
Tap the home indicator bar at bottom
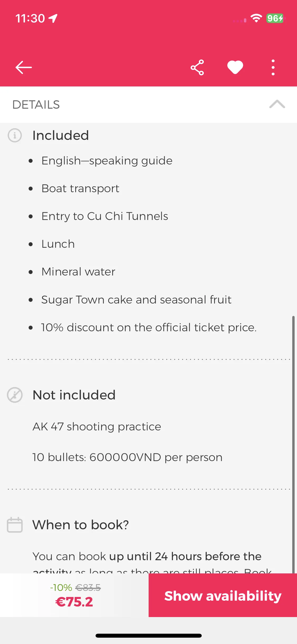149,636
